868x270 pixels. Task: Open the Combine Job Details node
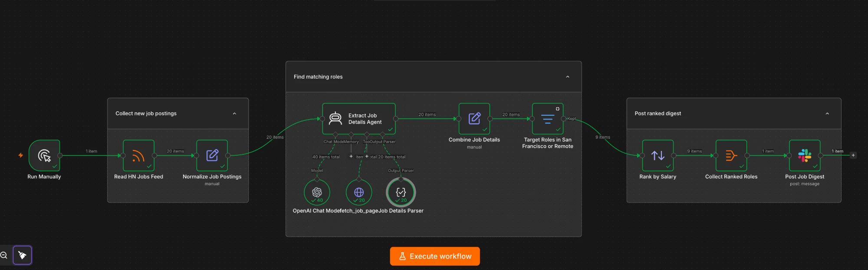pyautogui.click(x=474, y=119)
